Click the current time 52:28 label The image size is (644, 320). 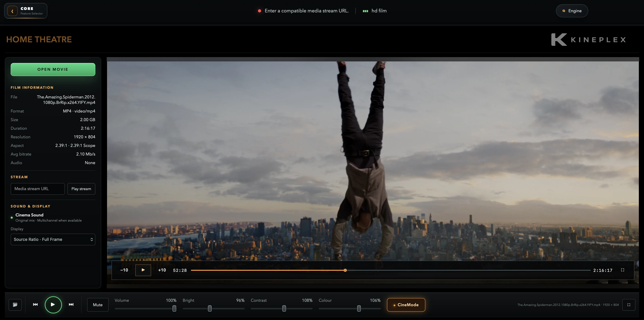pyautogui.click(x=180, y=270)
